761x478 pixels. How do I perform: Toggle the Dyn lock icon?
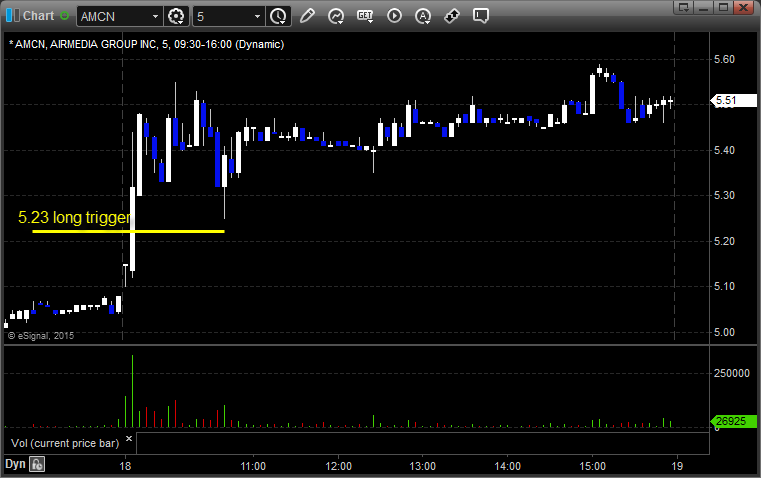pyautogui.click(x=37, y=464)
